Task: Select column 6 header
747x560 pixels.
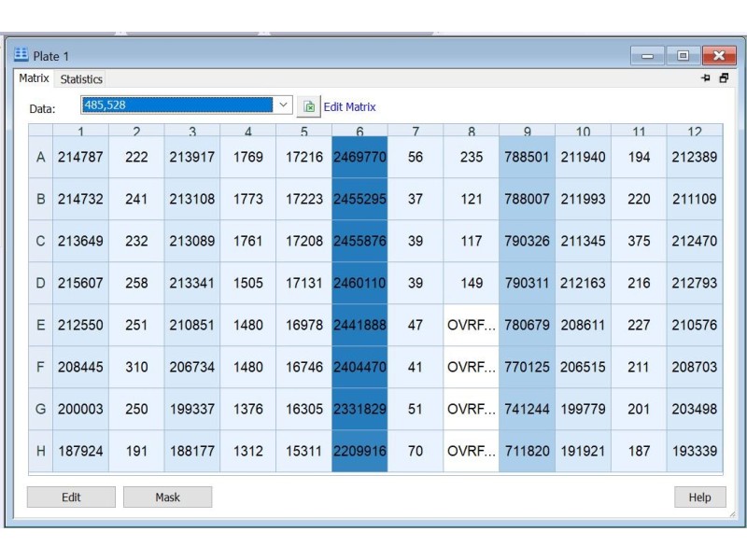Action: [359, 132]
